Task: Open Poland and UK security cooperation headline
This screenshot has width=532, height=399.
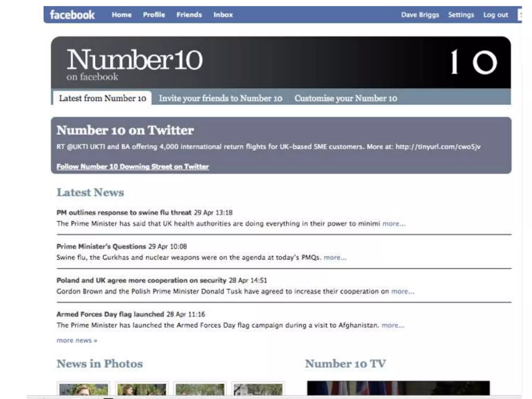Action: point(141,280)
